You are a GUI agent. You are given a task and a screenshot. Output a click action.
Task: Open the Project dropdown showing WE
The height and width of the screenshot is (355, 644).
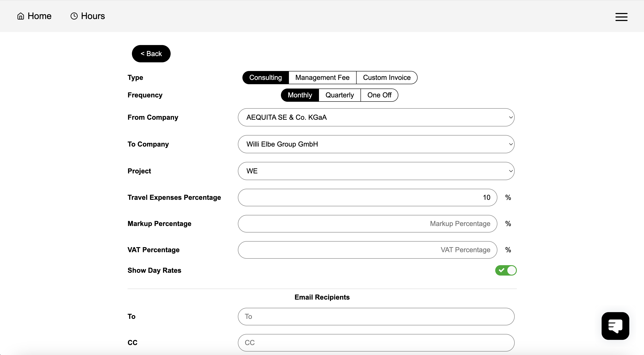[x=376, y=171]
